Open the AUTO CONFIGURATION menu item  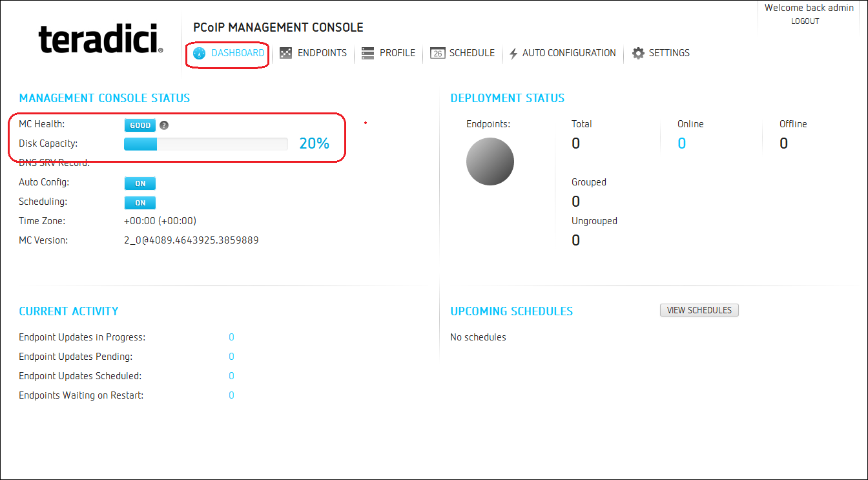tap(569, 53)
